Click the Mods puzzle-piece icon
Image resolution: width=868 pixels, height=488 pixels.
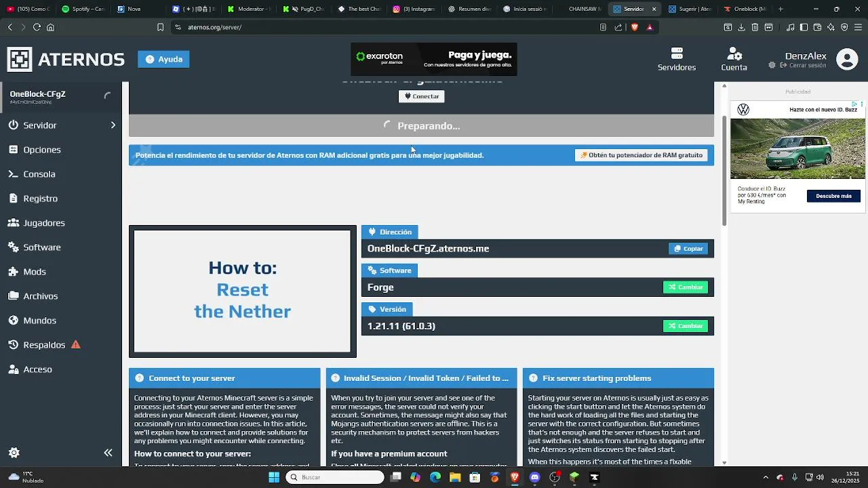point(13,272)
